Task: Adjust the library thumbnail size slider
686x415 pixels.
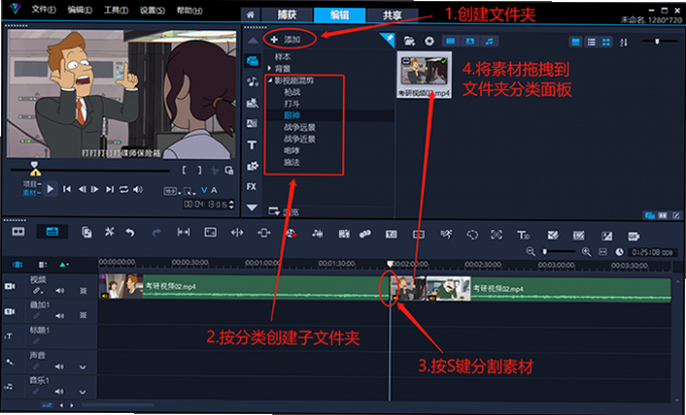Action: click(657, 41)
